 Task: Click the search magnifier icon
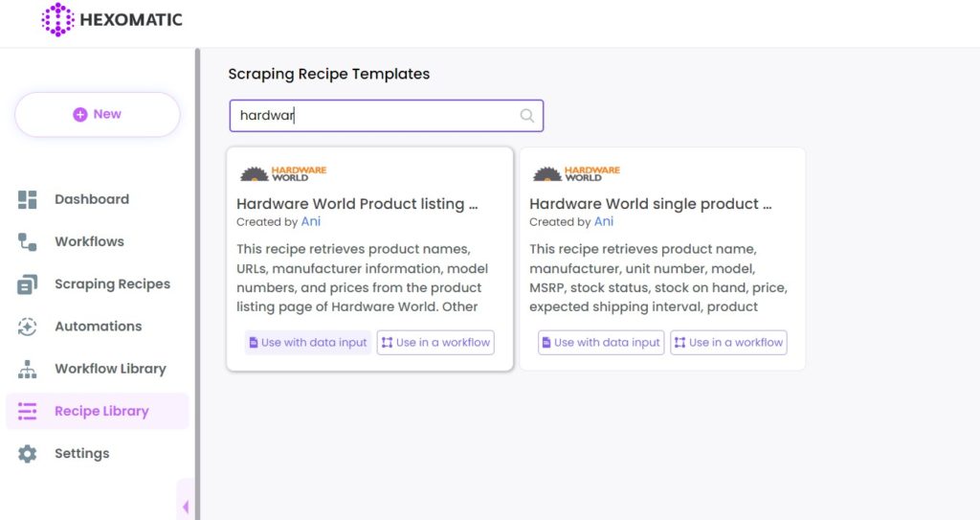point(527,116)
